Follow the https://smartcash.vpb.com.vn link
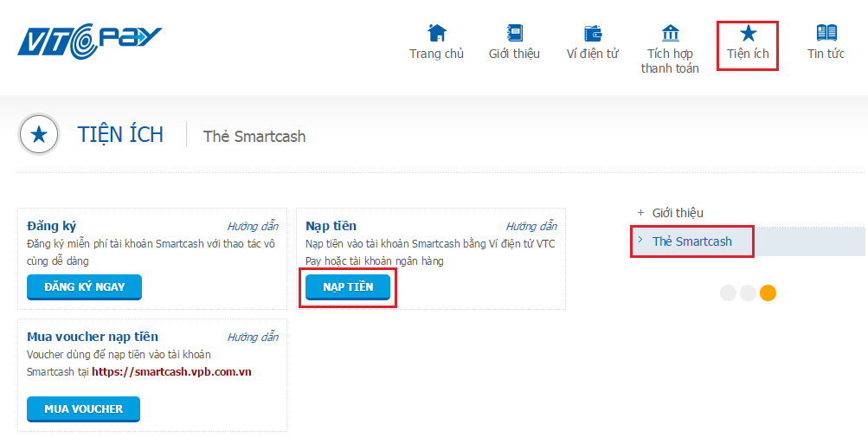The image size is (868, 444). click(171, 372)
